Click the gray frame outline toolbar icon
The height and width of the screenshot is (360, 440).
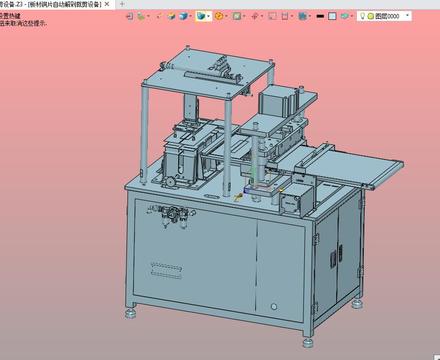click(x=272, y=16)
